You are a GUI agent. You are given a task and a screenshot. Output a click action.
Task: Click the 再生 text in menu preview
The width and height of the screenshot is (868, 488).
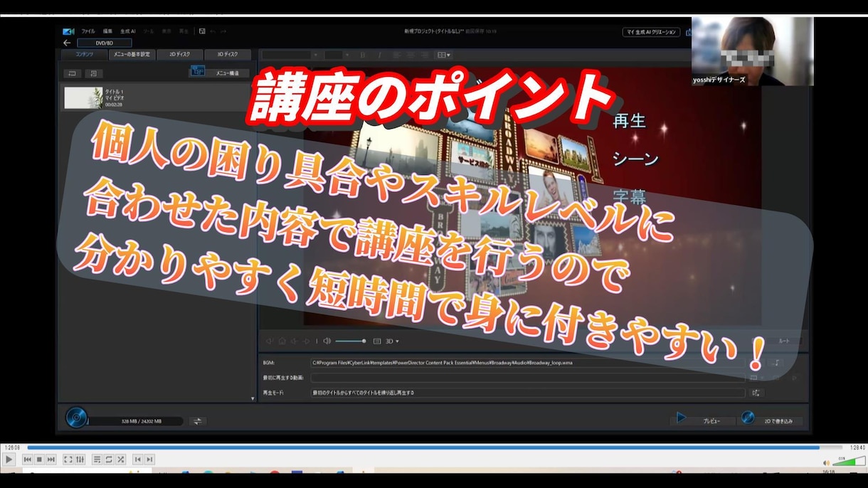coord(629,121)
